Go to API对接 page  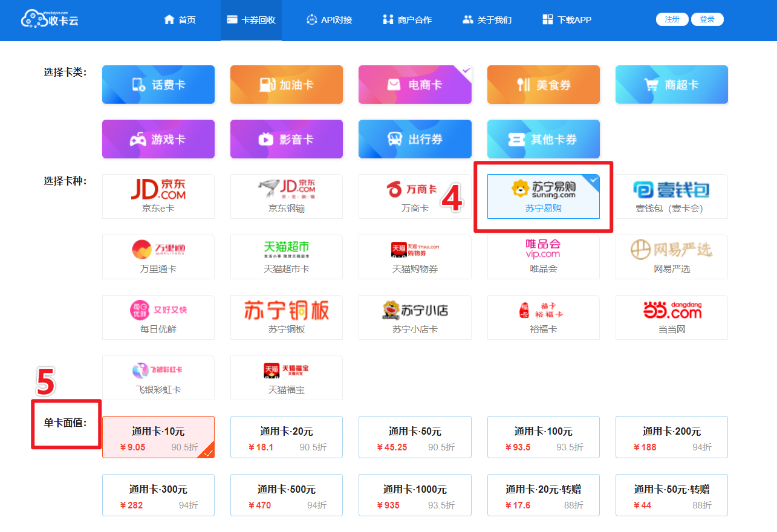pyautogui.click(x=329, y=20)
